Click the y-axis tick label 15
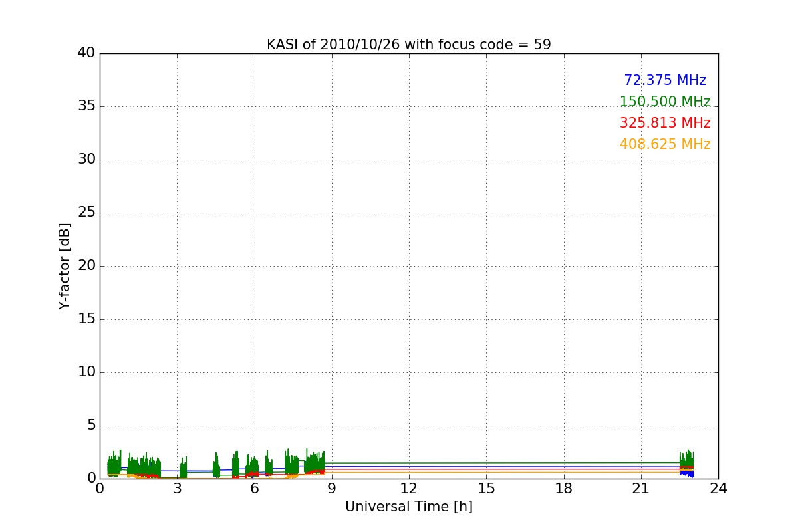This screenshot has width=798, height=532. (x=86, y=319)
